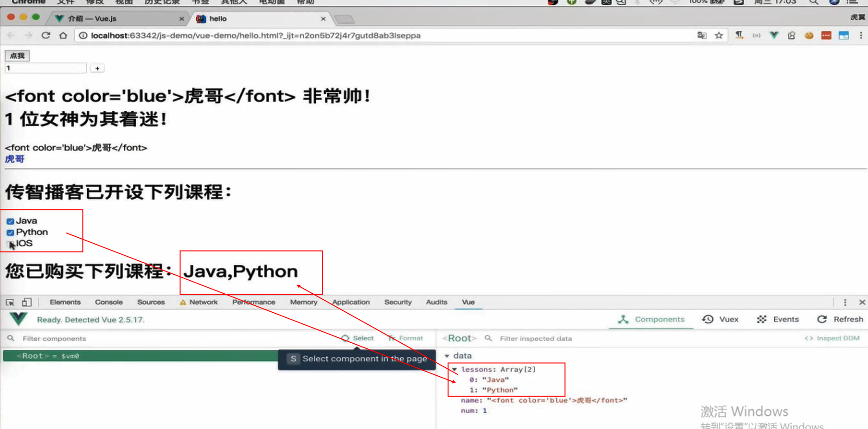Open the devtools more options menu

[845, 302]
